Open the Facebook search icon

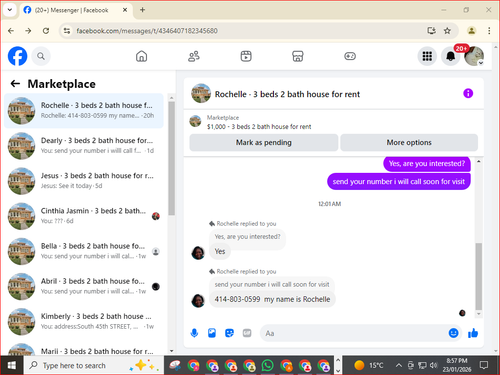tap(41, 56)
